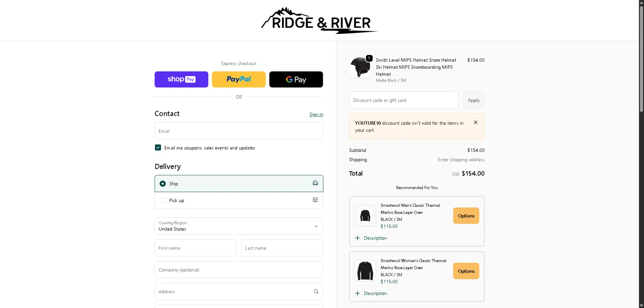Select the Ship delivery radio option
The width and height of the screenshot is (644, 308).
point(163,184)
